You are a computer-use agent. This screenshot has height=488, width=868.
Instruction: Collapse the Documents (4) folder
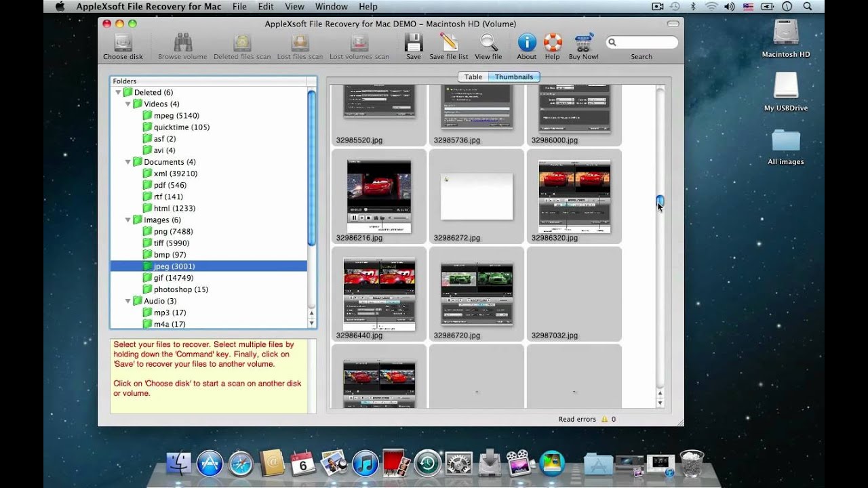coord(127,163)
